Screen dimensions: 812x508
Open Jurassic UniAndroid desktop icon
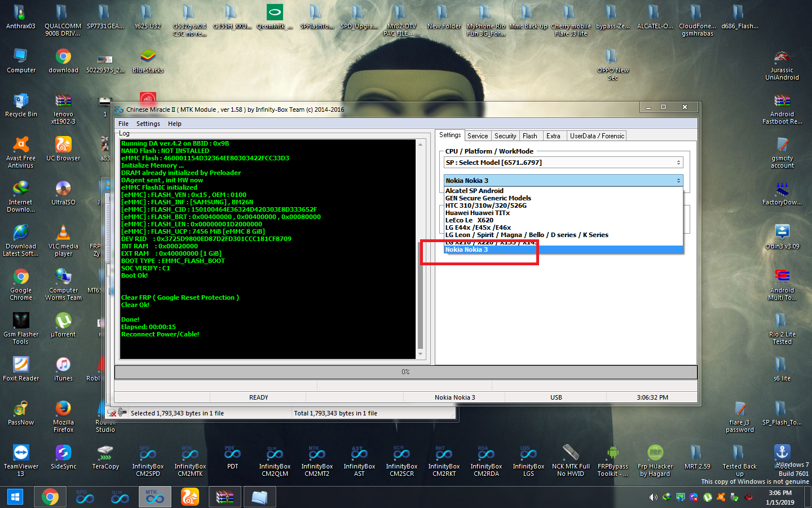[782, 65]
